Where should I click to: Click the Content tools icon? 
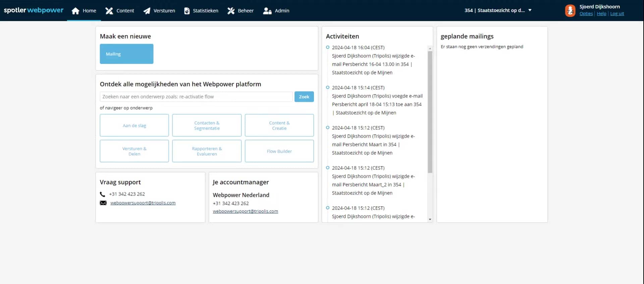pyautogui.click(x=109, y=11)
